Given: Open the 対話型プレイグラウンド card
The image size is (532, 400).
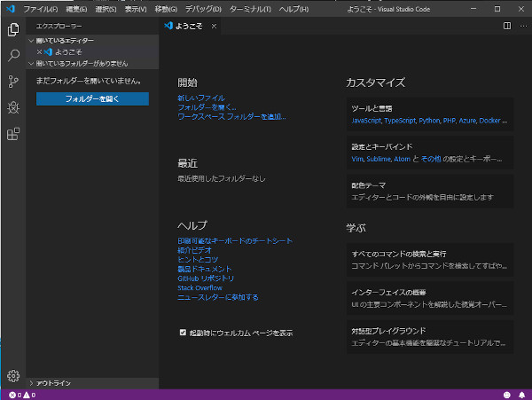Looking at the screenshot, I should [x=429, y=336].
